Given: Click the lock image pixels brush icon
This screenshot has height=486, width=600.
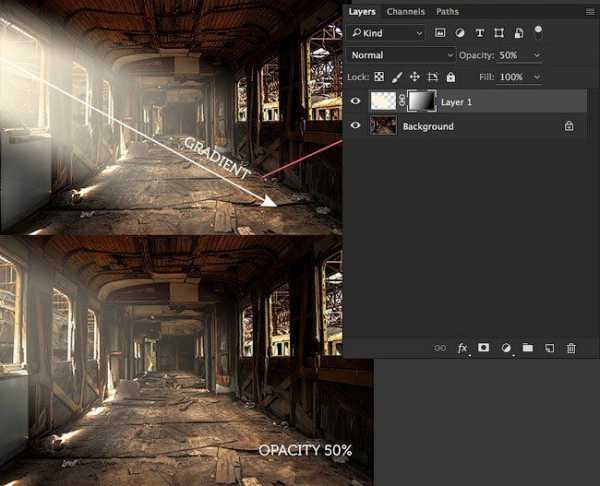Looking at the screenshot, I should click(398, 77).
